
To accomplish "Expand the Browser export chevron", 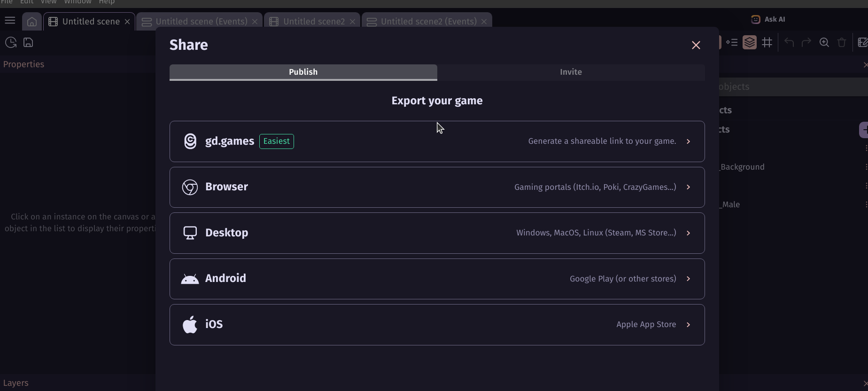I will pos(688,187).
